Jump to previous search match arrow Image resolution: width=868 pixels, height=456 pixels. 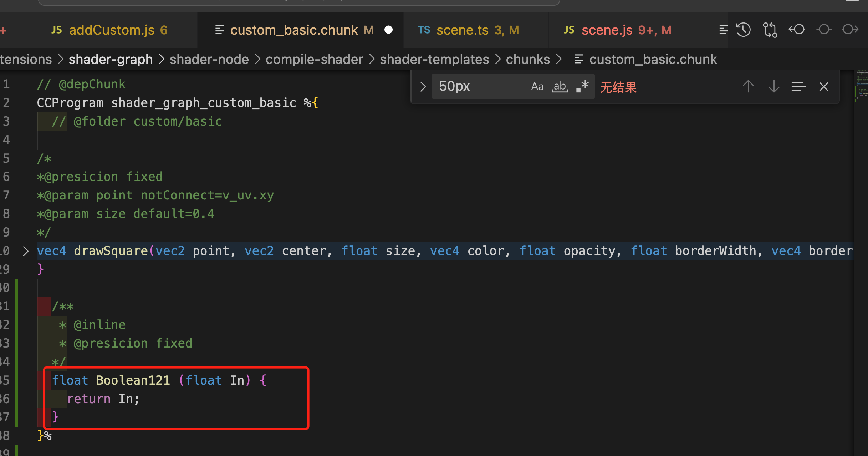[x=748, y=87]
